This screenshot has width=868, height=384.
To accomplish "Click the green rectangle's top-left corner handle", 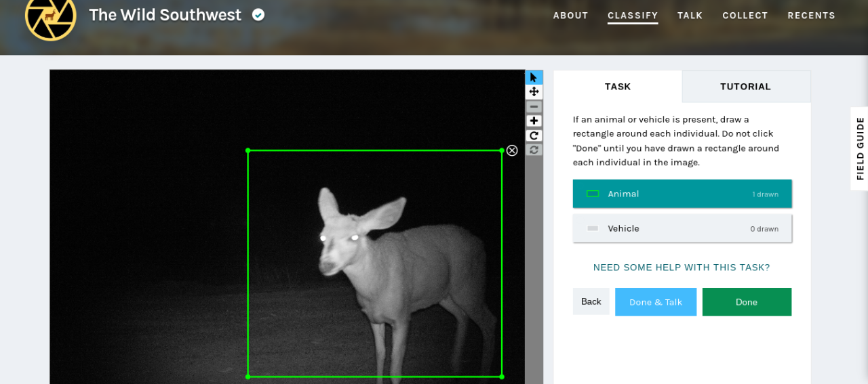I will point(248,150).
